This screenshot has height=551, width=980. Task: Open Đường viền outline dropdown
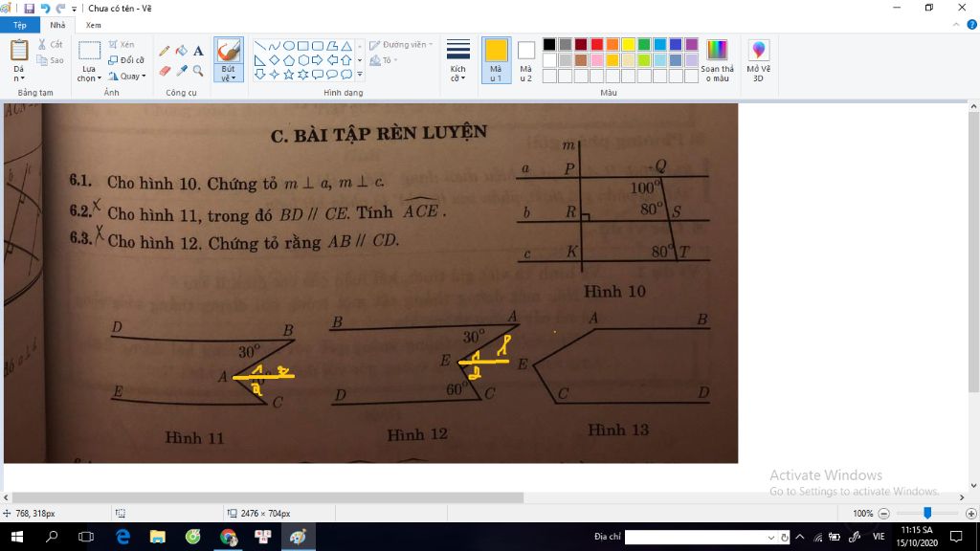coord(401,44)
